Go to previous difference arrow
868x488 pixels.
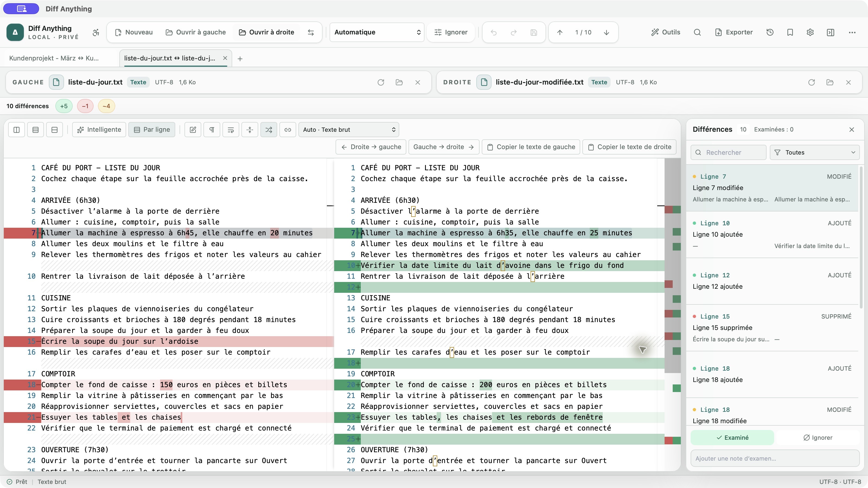(x=560, y=32)
